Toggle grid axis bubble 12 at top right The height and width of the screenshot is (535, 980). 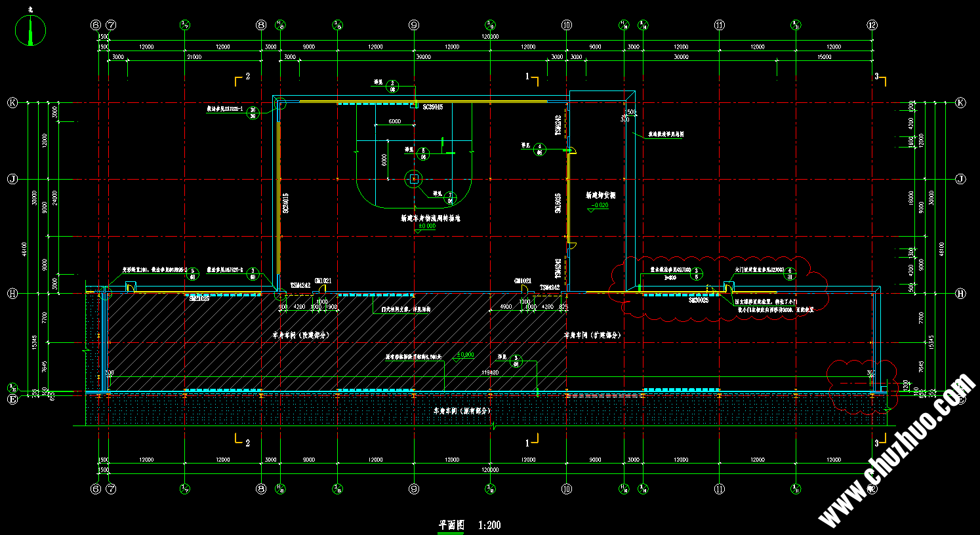tap(872, 26)
